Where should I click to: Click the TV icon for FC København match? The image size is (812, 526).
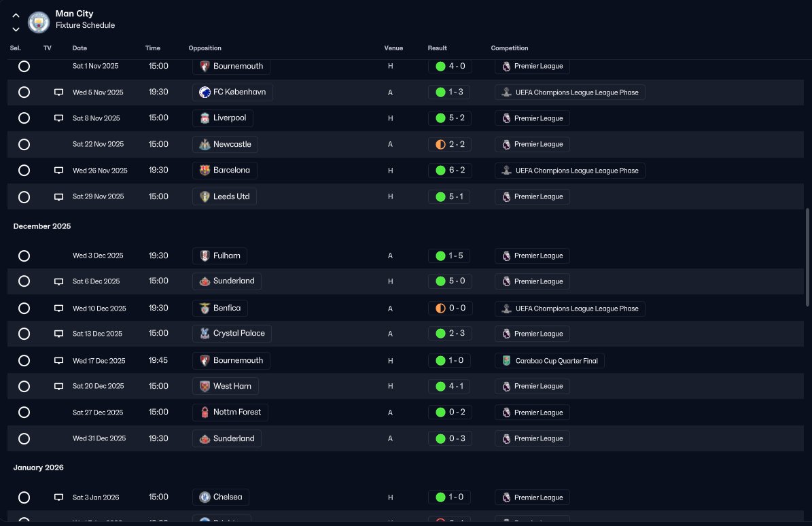(58, 92)
